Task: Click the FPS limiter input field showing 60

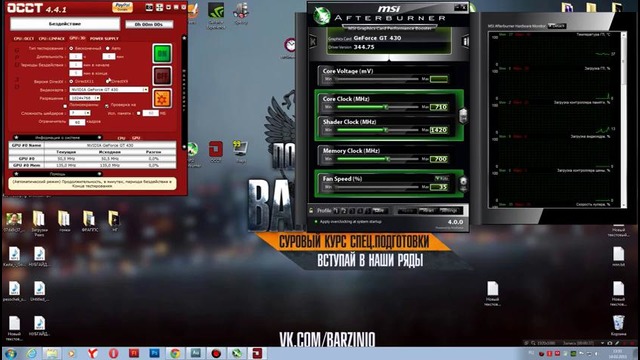Action: 77,122
